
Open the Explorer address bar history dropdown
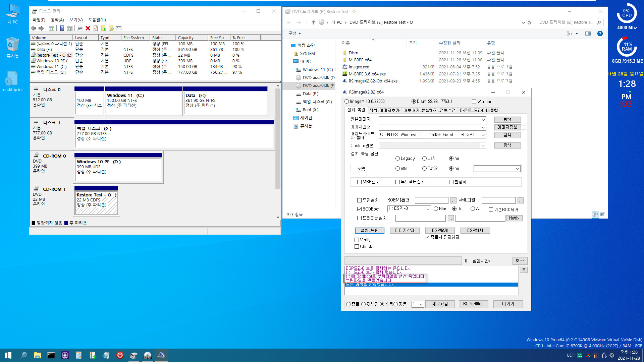(523, 22)
